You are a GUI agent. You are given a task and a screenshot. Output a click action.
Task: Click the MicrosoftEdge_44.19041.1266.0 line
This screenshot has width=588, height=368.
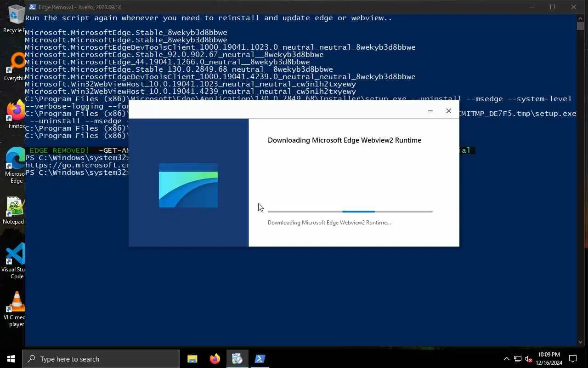167,62
